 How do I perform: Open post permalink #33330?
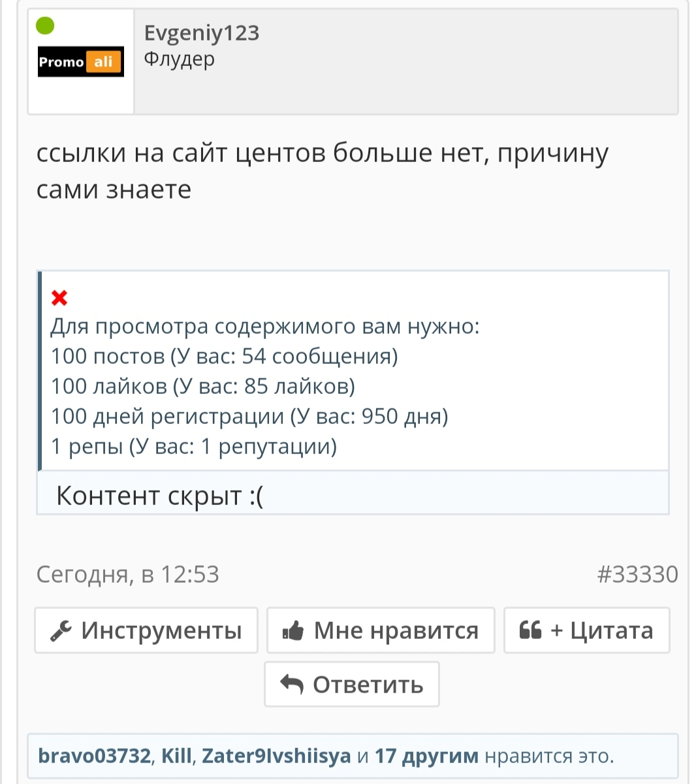click(637, 574)
